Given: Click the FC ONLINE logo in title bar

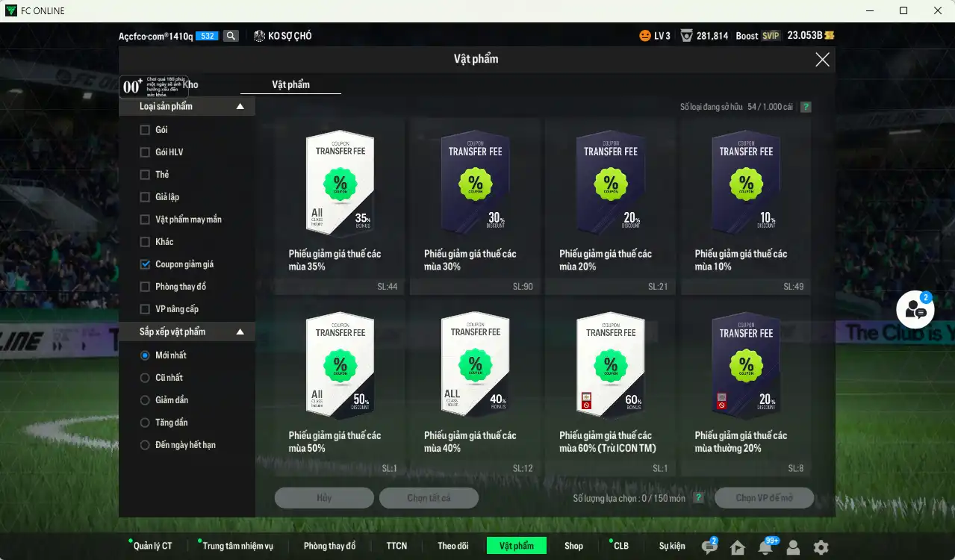Looking at the screenshot, I should tap(11, 10).
